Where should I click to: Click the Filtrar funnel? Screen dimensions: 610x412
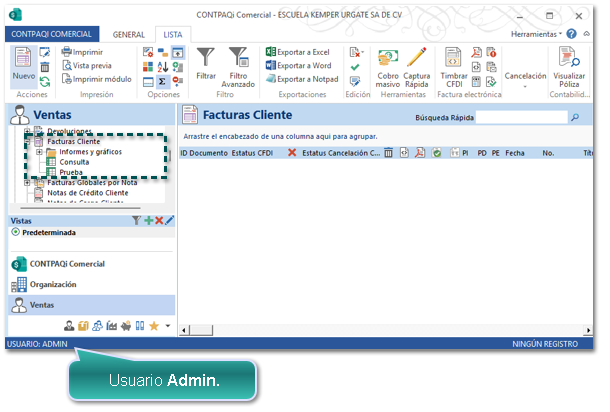coord(206,64)
